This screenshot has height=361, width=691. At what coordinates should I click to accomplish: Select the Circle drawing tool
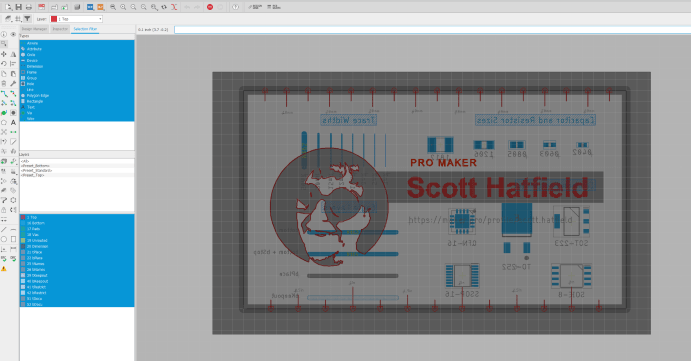pos(4,239)
